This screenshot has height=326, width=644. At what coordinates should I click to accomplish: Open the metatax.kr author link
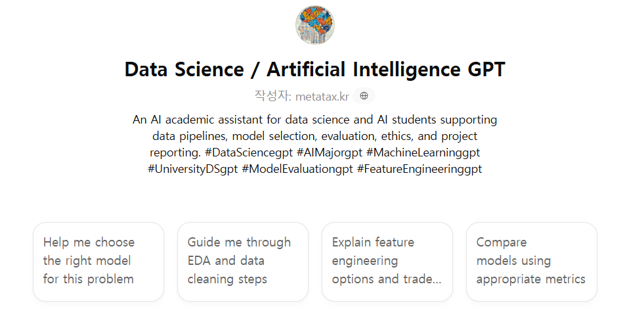(x=322, y=97)
